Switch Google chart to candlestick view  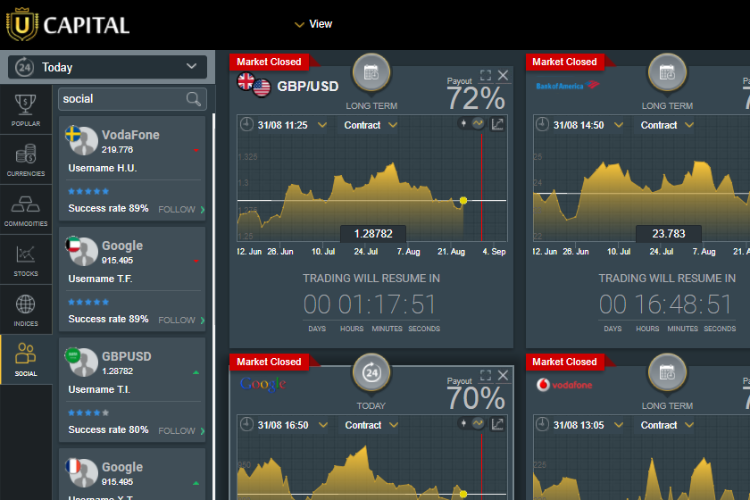tap(463, 423)
